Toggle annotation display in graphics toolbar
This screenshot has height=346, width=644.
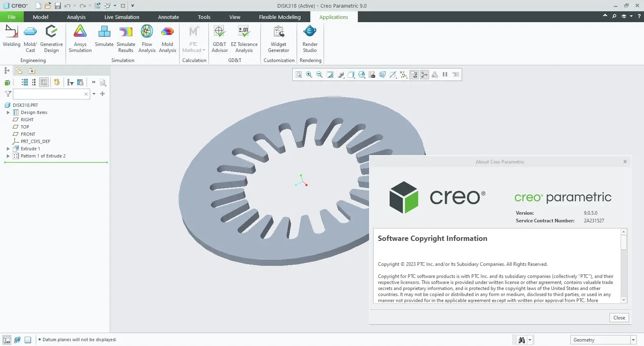[414, 75]
